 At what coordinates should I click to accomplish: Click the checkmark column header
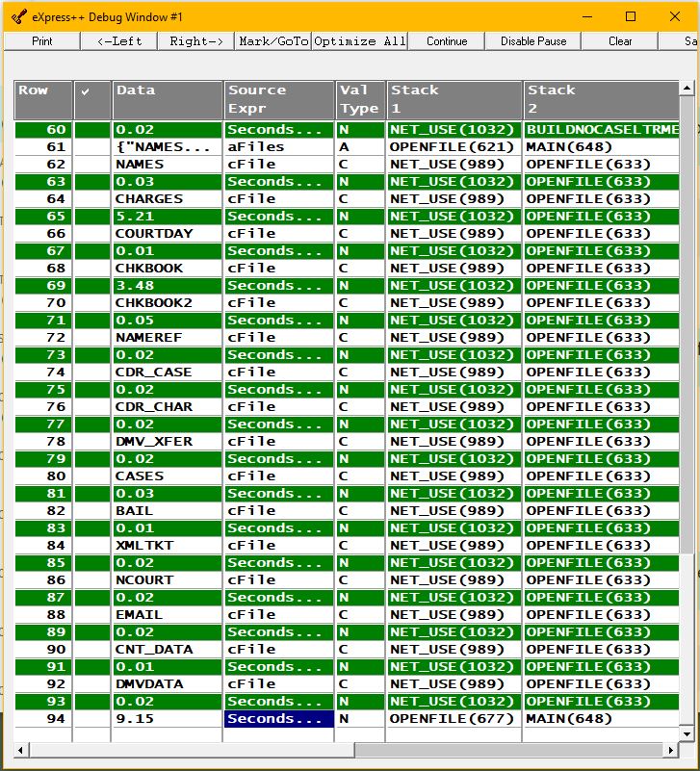pyautogui.click(x=92, y=100)
